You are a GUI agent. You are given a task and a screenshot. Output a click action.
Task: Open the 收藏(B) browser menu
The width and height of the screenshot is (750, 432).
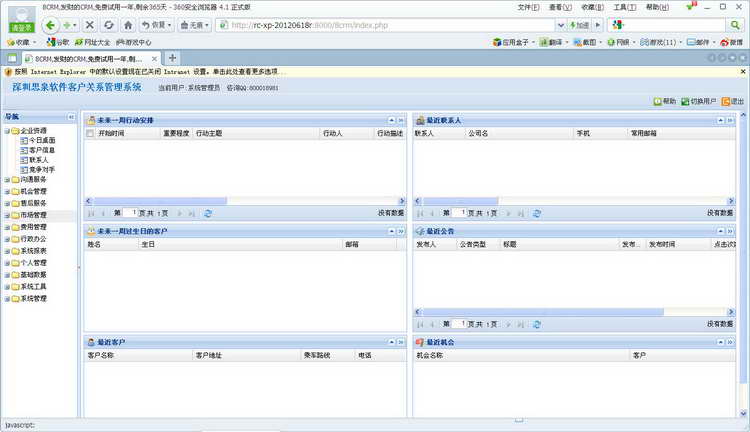coord(593,7)
